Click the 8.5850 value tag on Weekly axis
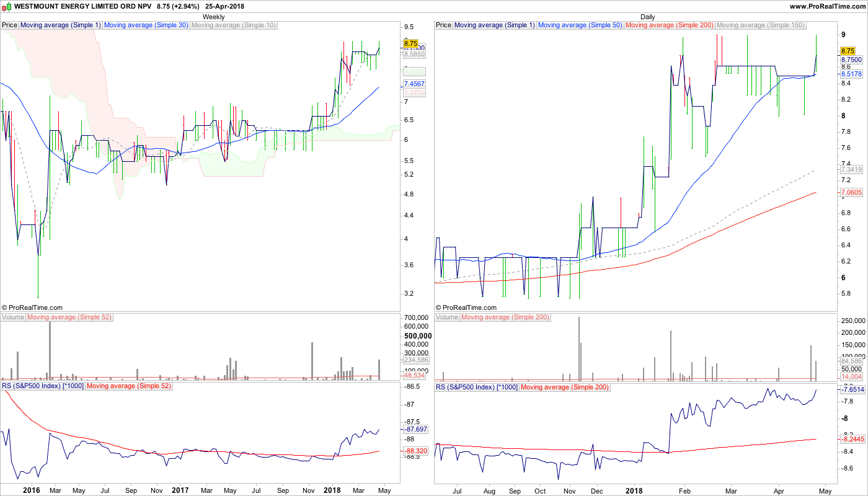Image resolution: width=868 pixels, height=496 pixels. coord(414,55)
